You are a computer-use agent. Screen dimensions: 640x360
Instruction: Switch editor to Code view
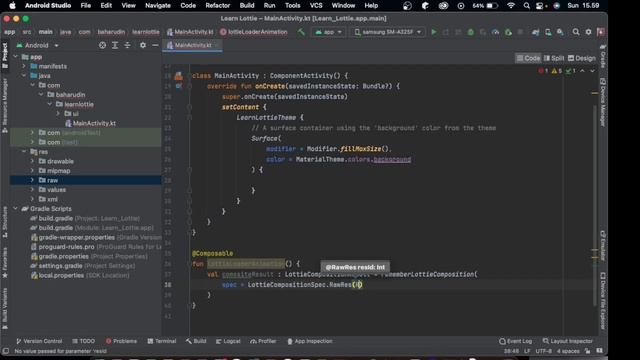pos(528,58)
